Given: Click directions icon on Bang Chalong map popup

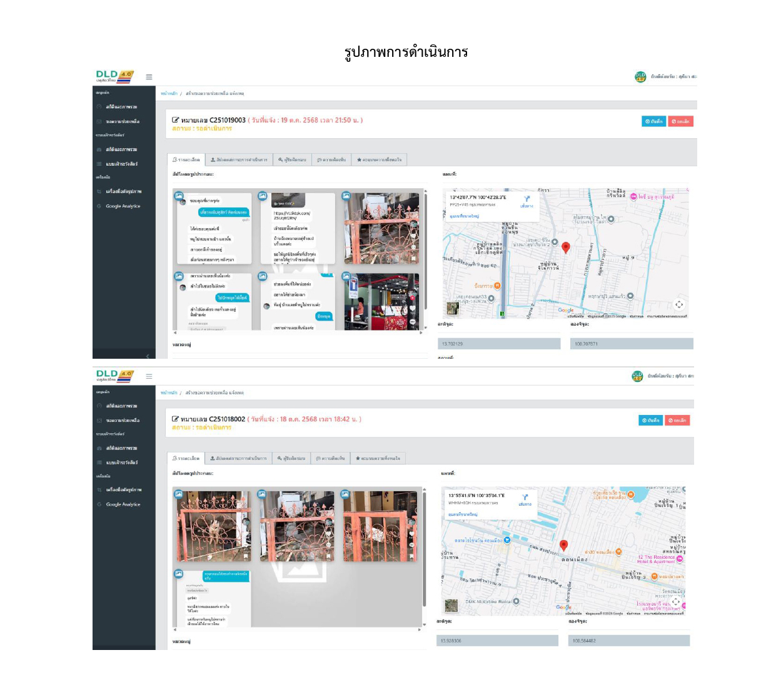Looking at the screenshot, I should pos(526,199).
